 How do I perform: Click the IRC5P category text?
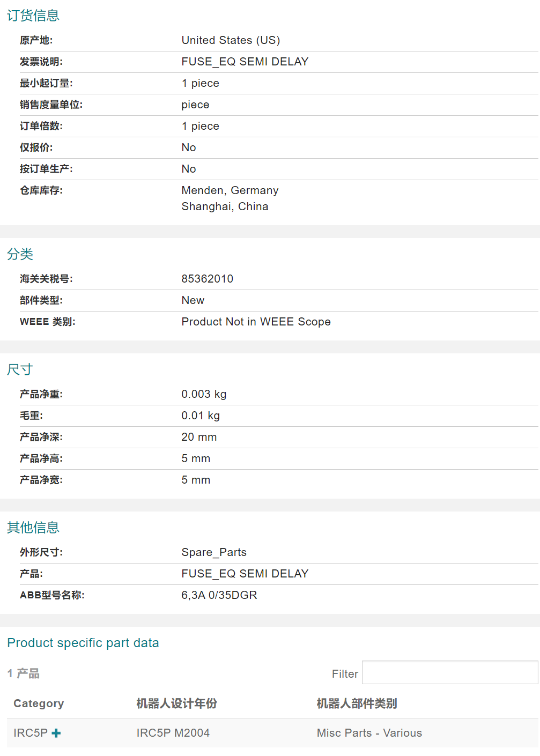pyautogui.click(x=31, y=733)
